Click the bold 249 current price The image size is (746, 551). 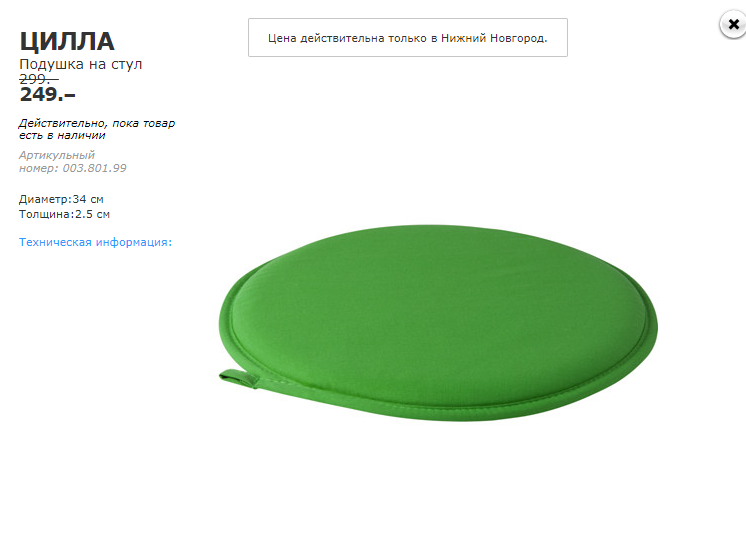point(47,95)
